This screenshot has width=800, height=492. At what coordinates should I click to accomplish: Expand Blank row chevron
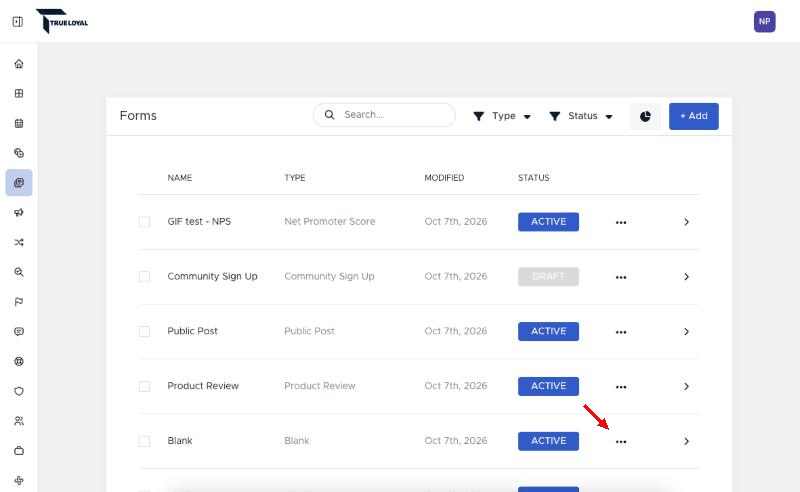pyautogui.click(x=687, y=441)
